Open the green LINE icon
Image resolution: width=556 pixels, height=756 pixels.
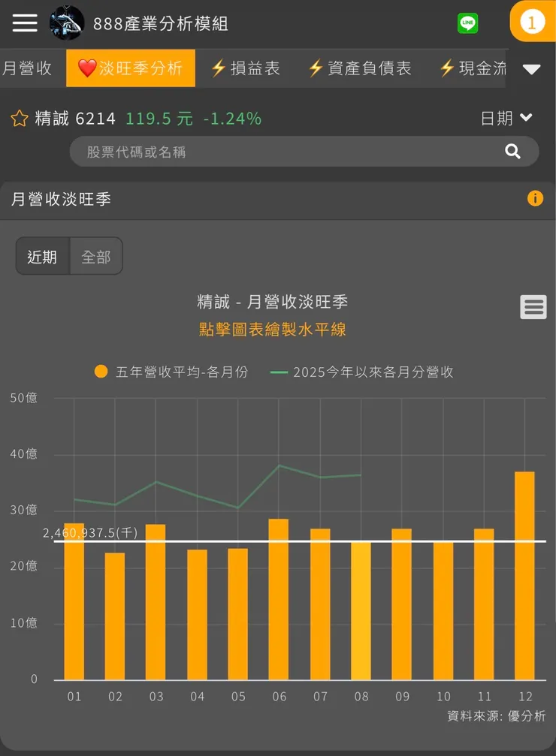[467, 23]
